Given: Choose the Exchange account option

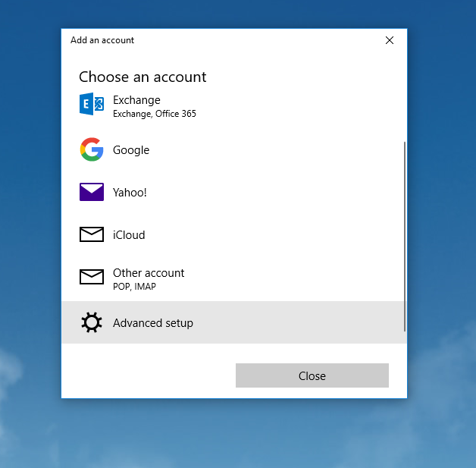Looking at the screenshot, I should tap(233, 107).
